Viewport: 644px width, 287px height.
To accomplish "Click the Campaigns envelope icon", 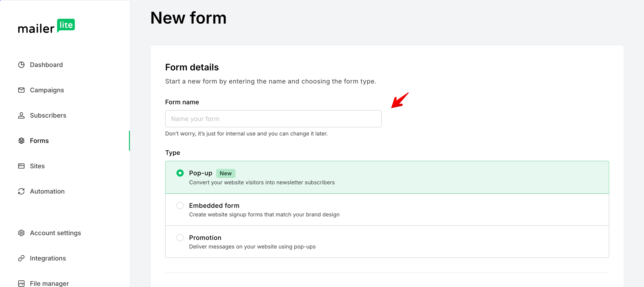I will coord(21,90).
